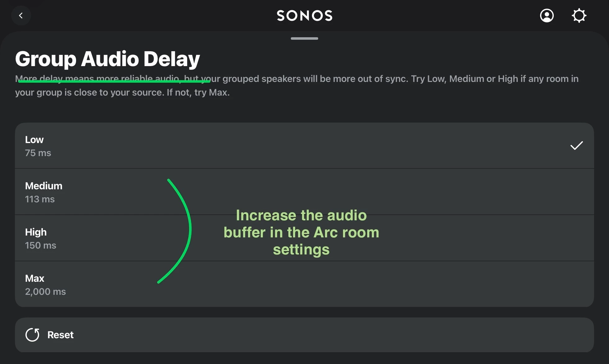Click the 75 ms value text
609x364 pixels.
tap(38, 153)
